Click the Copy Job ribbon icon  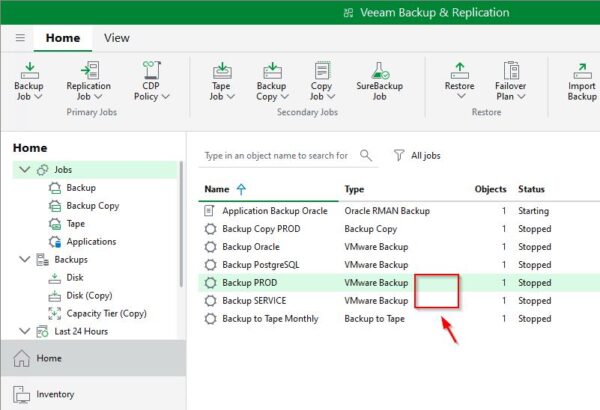[x=322, y=70]
